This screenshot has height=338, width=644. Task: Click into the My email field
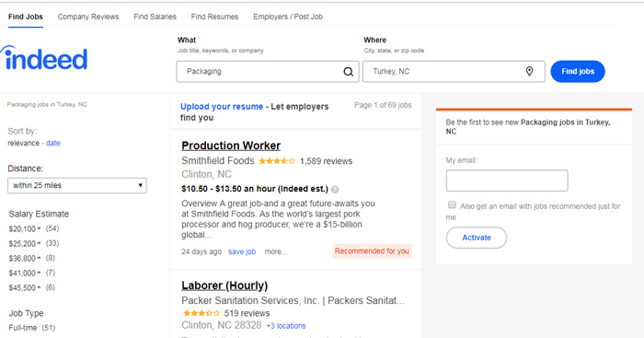pyautogui.click(x=507, y=181)
